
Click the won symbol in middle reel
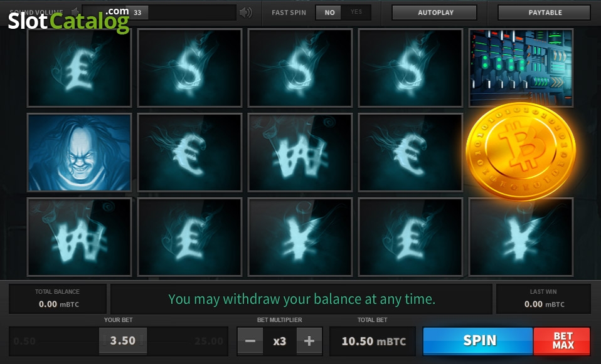(300, 152)
